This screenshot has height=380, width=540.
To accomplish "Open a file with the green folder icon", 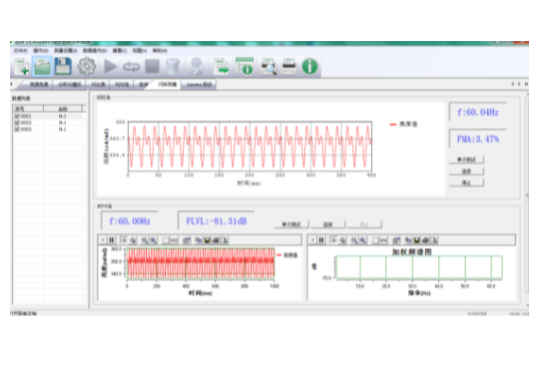I will (42, 66).
